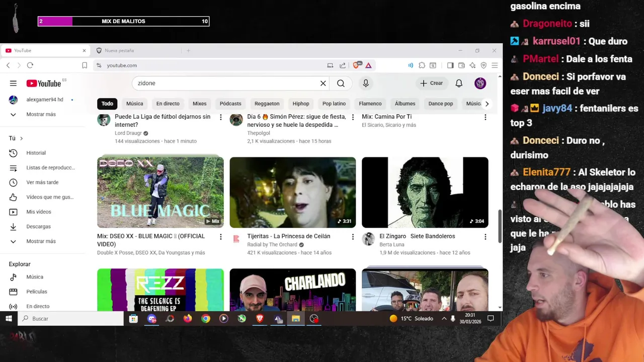644x362 pixels.
Task: Open El Zíngaro Siete Bandoleros title
Action: [x=417, y=236]
